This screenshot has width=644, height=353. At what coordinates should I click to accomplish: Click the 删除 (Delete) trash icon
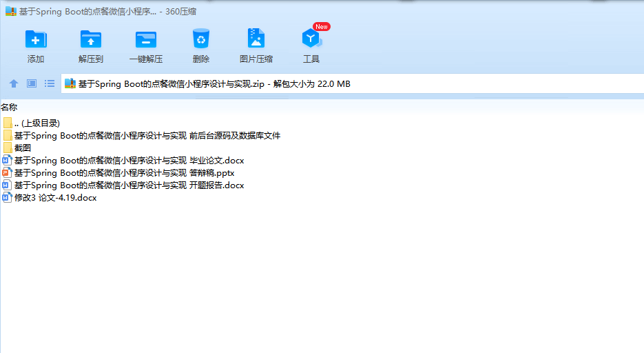pos(201,39)
